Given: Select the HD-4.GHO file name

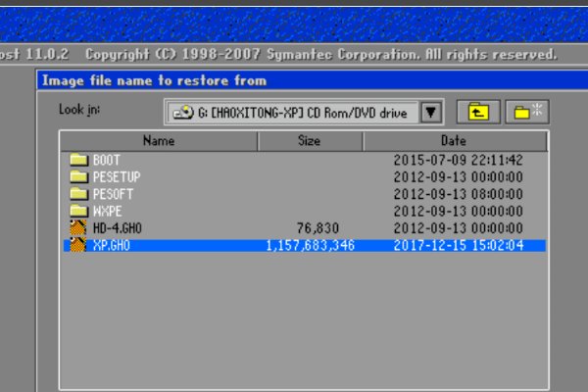Looking at the screenshot, I should click(112, 228).
